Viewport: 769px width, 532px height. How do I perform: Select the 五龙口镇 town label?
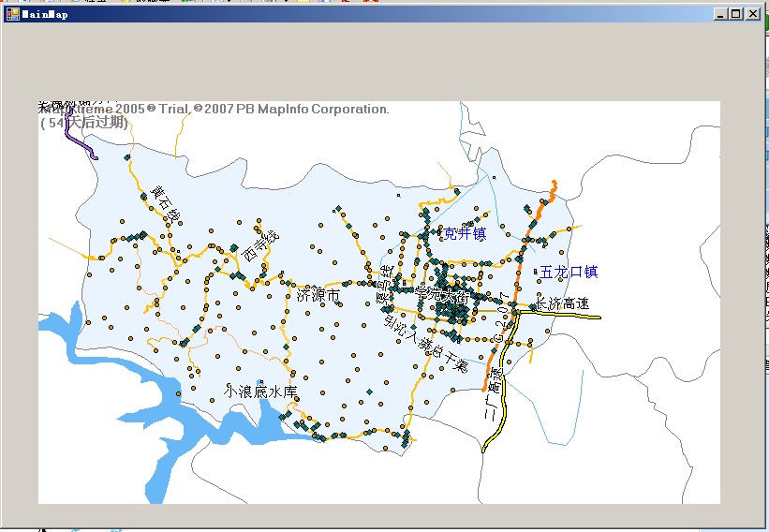click(x=568, y=273)
